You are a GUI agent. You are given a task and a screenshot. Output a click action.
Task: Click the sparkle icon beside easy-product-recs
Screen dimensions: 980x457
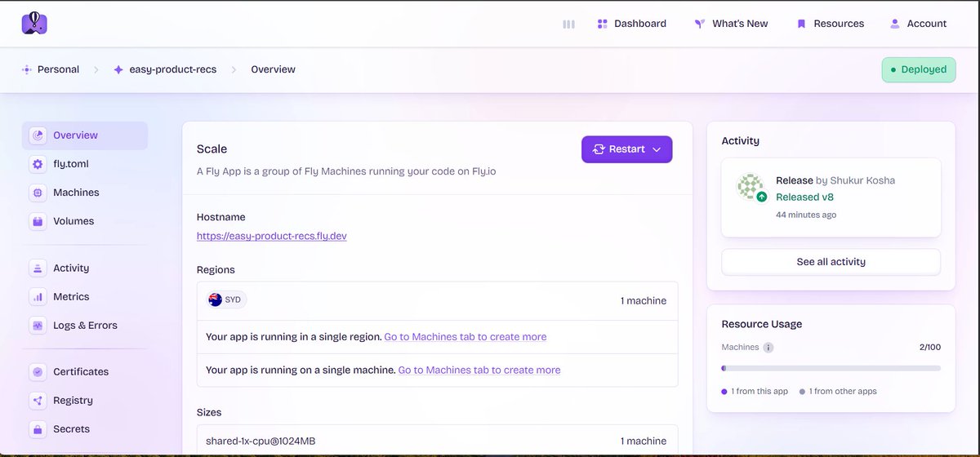tap(118, 69)
